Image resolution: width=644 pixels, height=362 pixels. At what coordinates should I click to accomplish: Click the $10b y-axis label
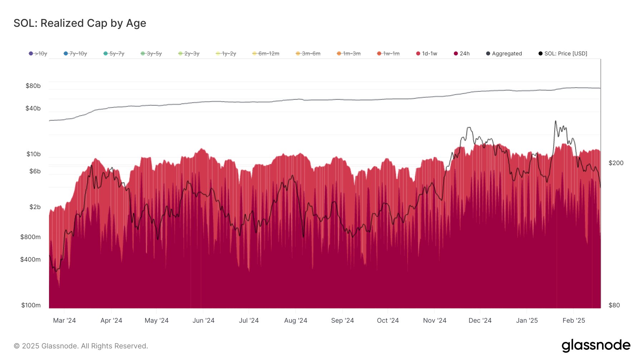tap(33, 154)
